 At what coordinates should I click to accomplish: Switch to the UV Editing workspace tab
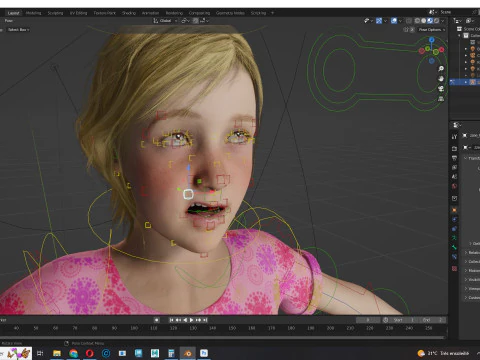point(78,13)
